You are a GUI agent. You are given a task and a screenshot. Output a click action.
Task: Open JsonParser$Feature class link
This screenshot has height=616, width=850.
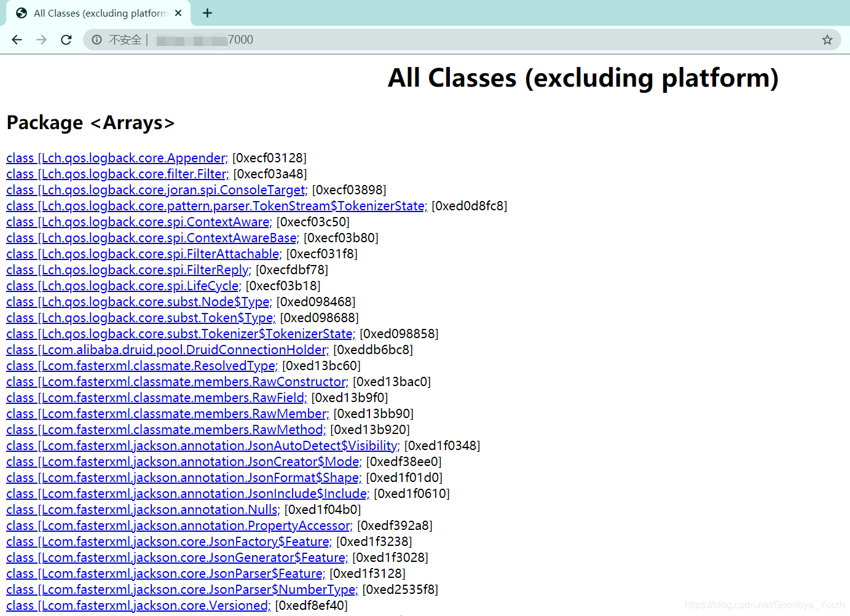point(166,574)
